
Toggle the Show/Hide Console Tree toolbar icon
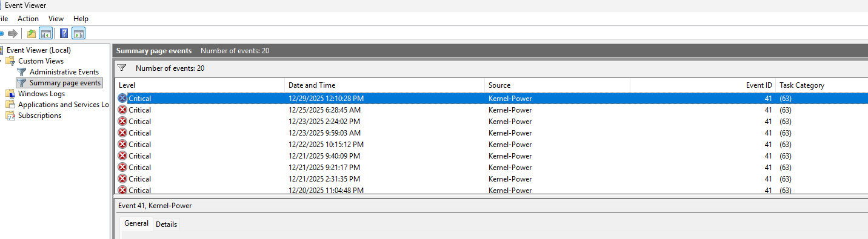click(46, 33)
